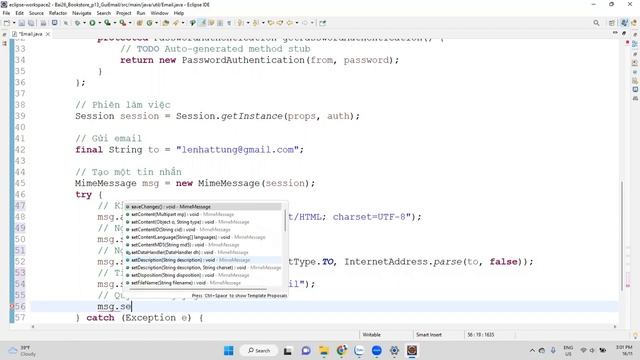Screen dimensions: 640x360
Task: Choose setContent(Multipart mp) proposal
Action: coord(203,214)
